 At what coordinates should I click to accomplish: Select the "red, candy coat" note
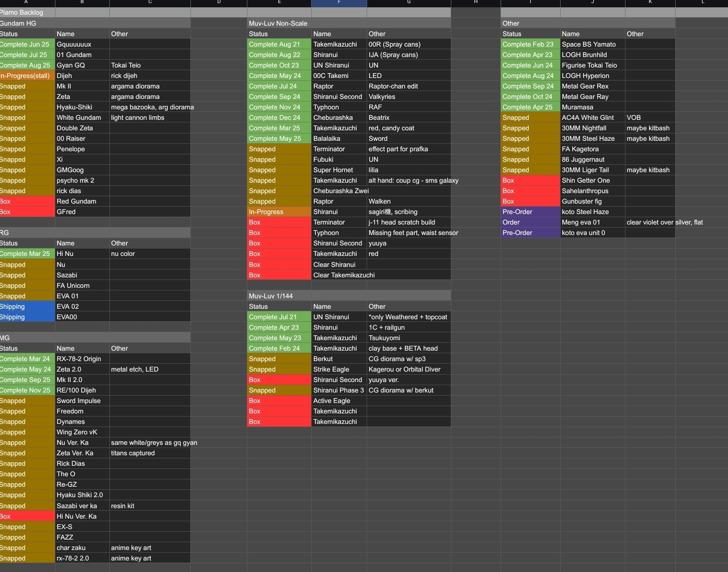pos(408,128)
